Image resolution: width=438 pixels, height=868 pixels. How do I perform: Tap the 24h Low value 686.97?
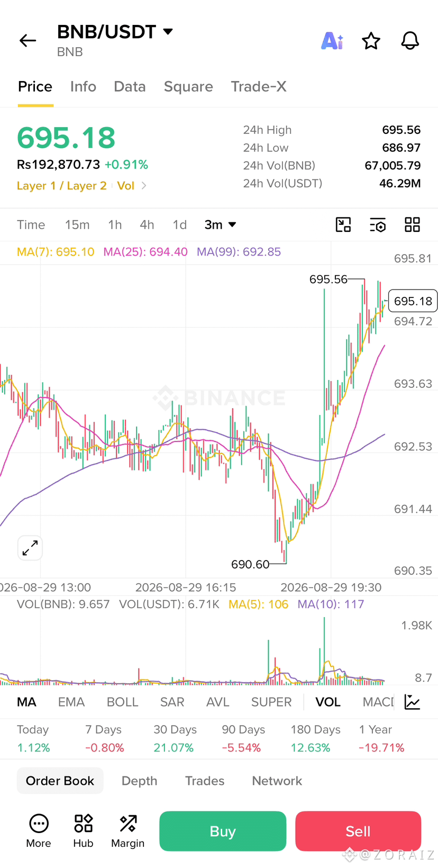[x=401, y=148]
